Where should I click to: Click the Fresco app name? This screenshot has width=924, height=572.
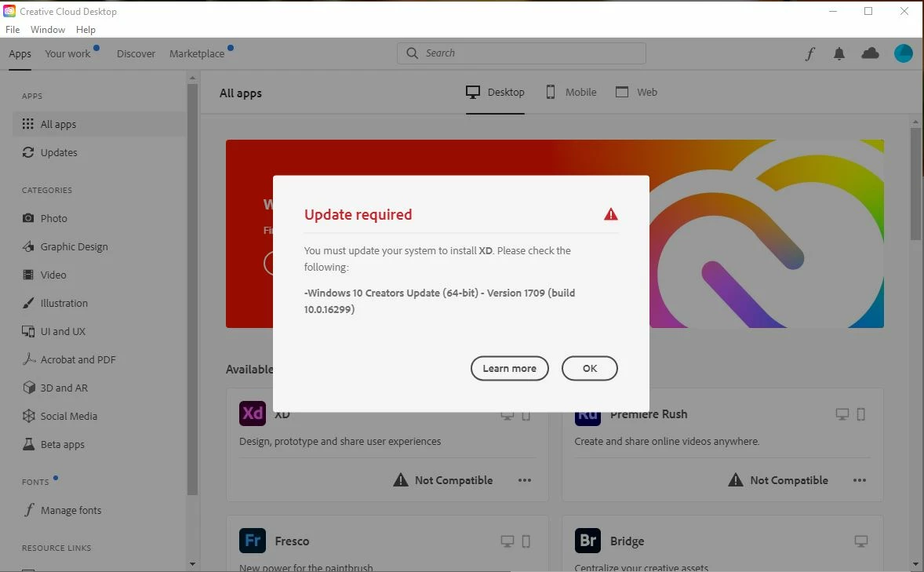coord(292,541)
